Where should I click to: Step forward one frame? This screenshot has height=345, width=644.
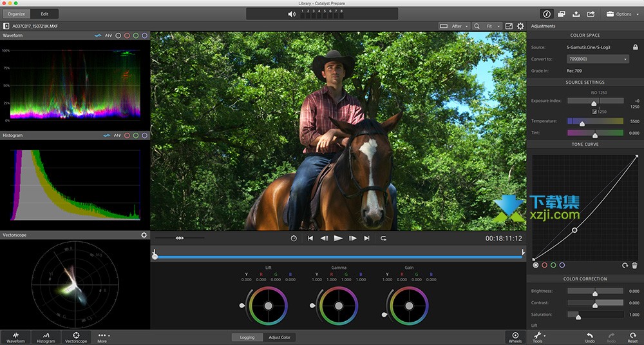click(x=352, y=239)
